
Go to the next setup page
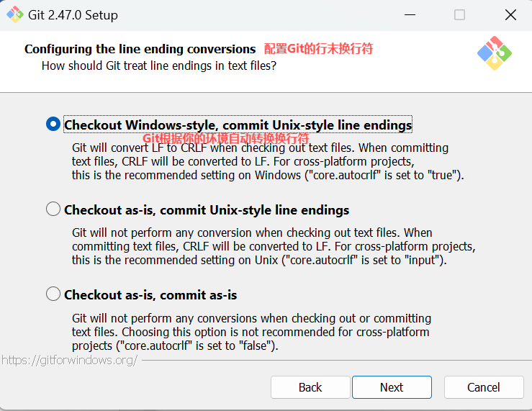click(392, 387)
